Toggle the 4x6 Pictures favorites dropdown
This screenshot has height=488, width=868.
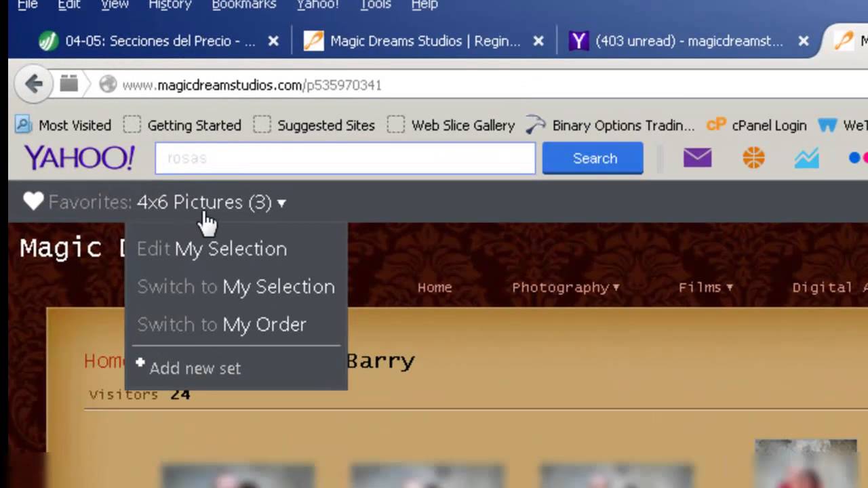(211, 202)
